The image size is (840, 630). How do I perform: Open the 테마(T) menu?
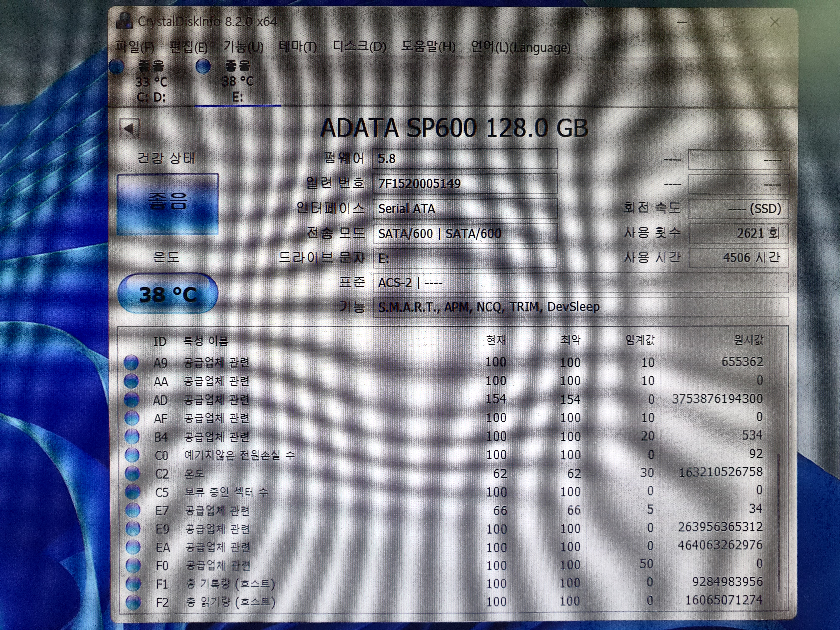coord(298,47)
